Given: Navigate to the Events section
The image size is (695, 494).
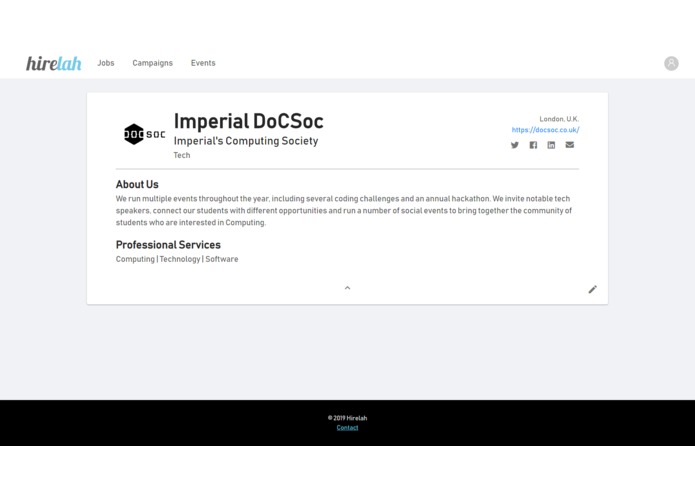Looking at the screenshot, I should (203, 63).
